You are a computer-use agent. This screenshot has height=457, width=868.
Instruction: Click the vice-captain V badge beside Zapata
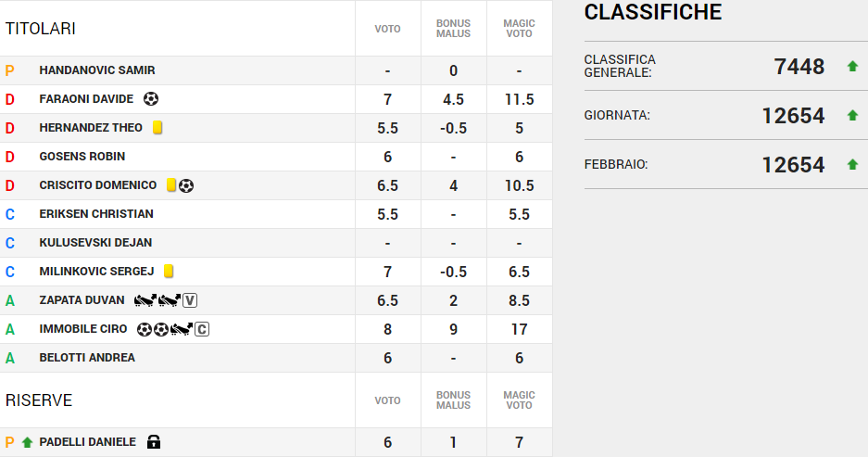tap(190, 300)
